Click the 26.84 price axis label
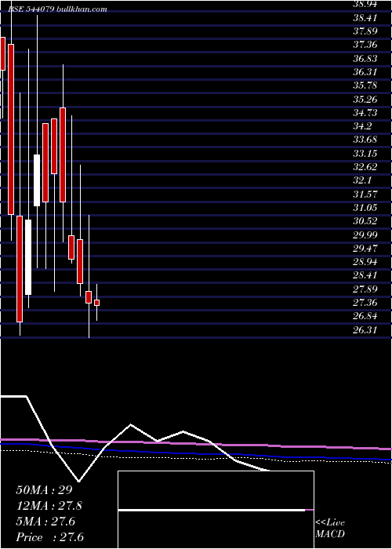Image resolution: width=392 pixels, height=549 pixels. coord(365,316)
